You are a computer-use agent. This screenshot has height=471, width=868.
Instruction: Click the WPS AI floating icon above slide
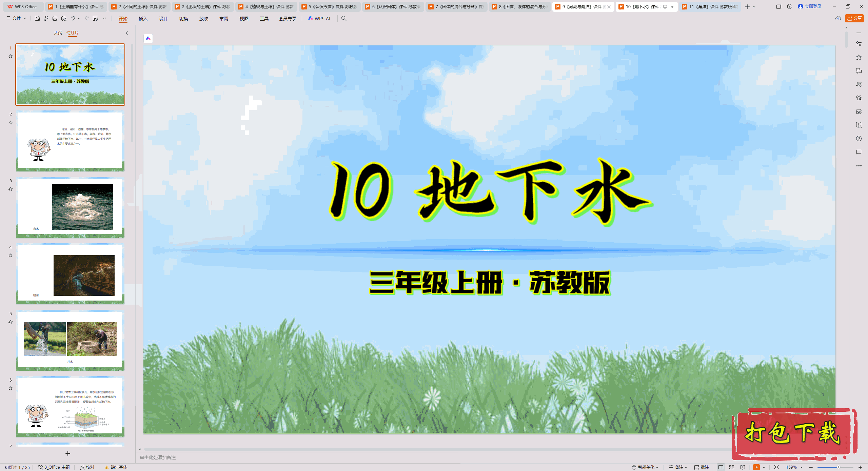[148, 39]
